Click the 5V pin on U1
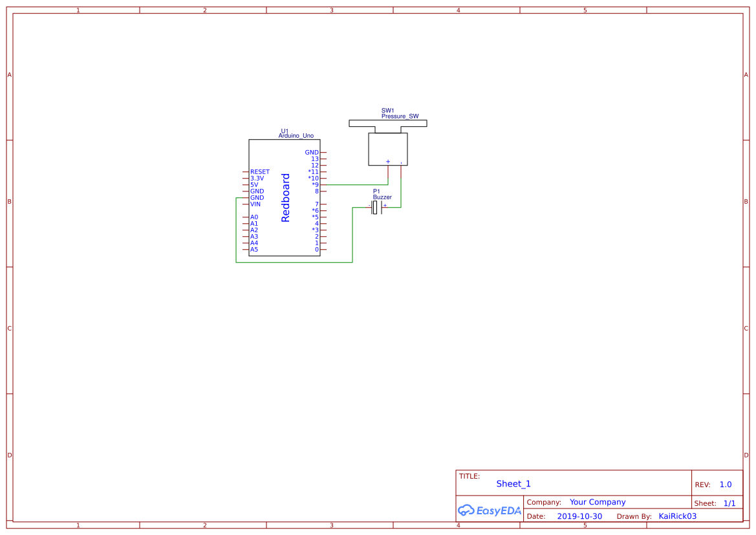756x535 pixels. [x=254, y=184]
